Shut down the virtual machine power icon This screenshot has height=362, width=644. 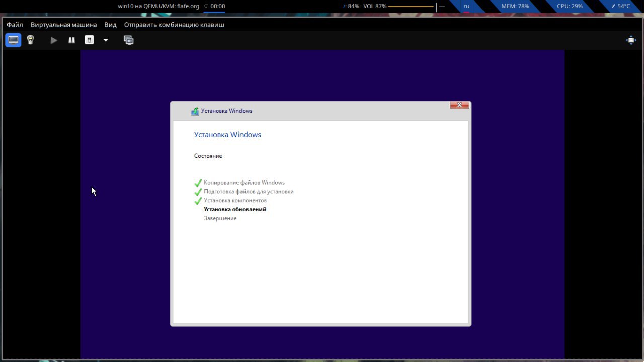(x=89, y=40)
